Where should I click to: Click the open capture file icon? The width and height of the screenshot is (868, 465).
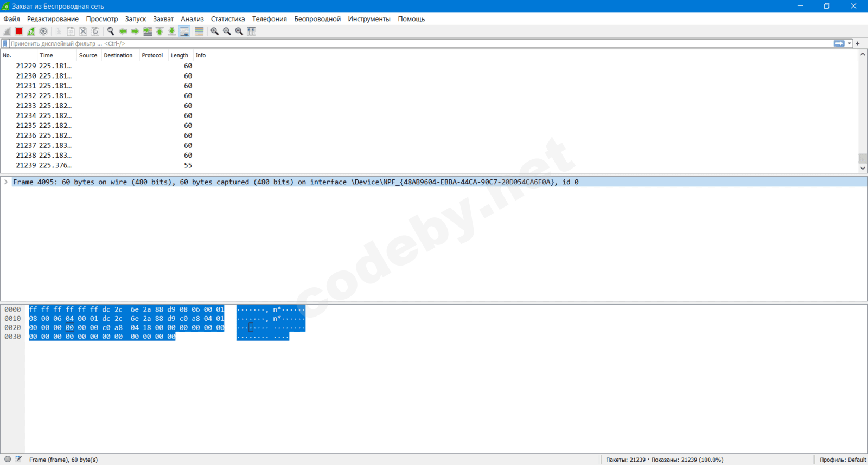(x=59, y=31)
